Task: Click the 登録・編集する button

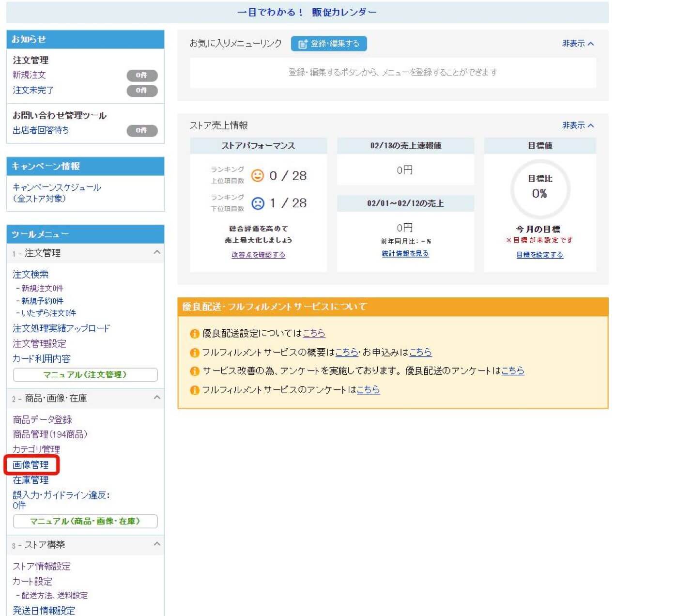Action: [x=329, y=44]
